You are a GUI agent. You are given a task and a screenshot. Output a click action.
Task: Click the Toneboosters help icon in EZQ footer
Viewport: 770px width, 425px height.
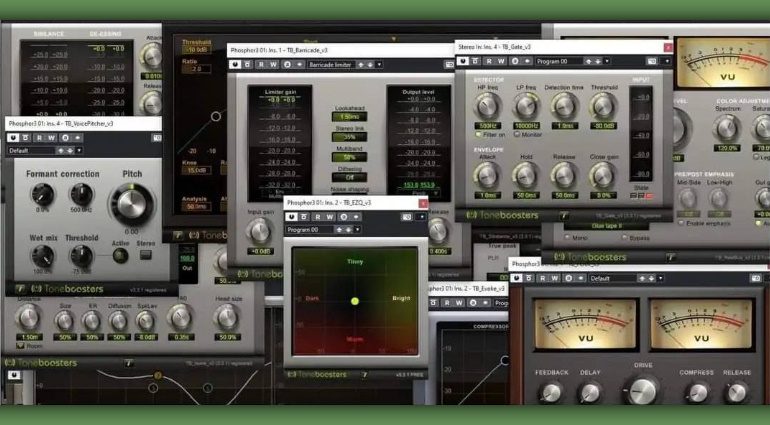click(366, 373)
